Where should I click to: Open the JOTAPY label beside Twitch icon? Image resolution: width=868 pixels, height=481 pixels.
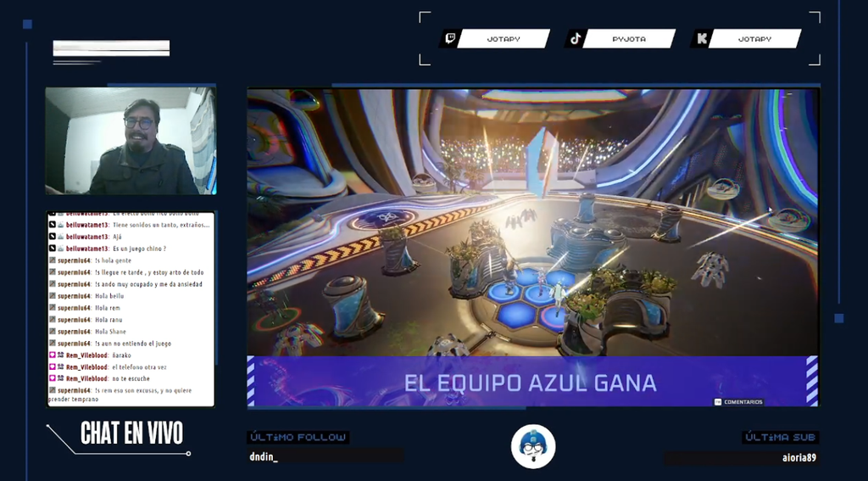(504, 39)
